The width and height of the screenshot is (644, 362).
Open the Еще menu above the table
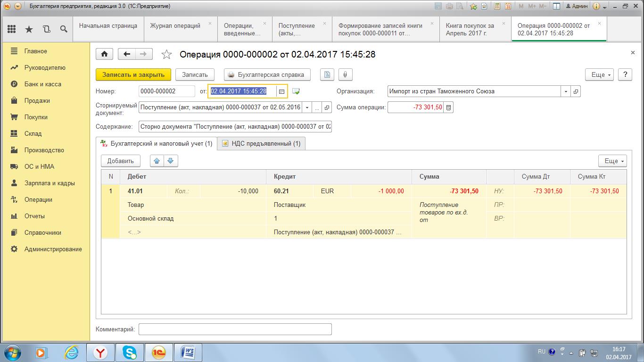click(x=612, y=161)
